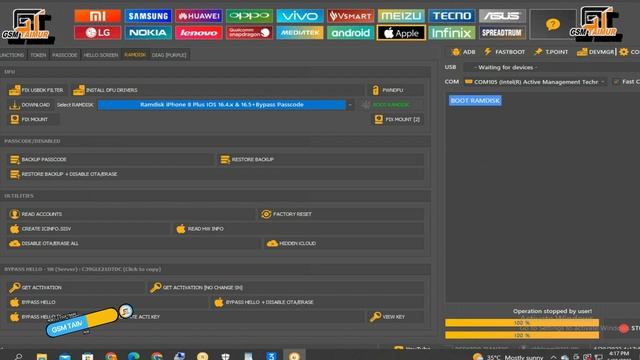The width and height of the screenshot is (640, 360).
Task: Select the Apple brand tile
Action: (401, 33)
